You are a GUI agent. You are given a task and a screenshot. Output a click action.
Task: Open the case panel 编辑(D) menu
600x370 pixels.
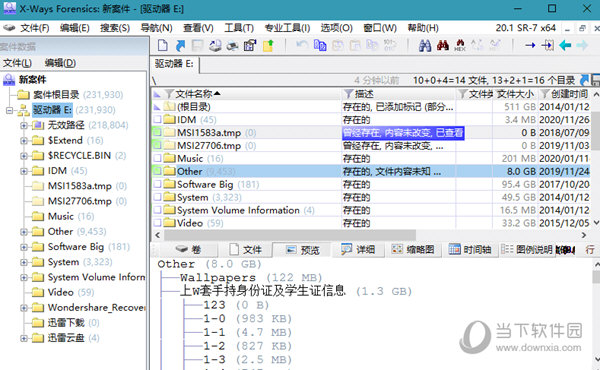pos(60,63)
